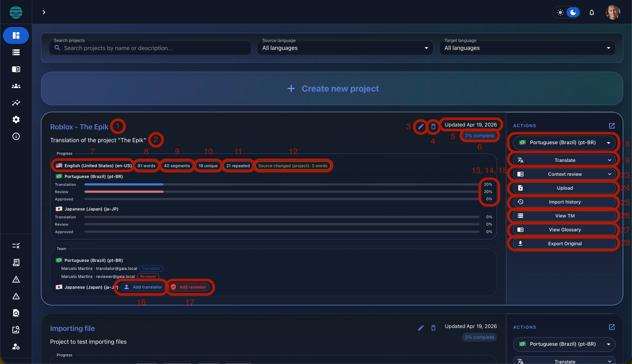Switch to light mode with the sun toggle

(x=560, y=12)
